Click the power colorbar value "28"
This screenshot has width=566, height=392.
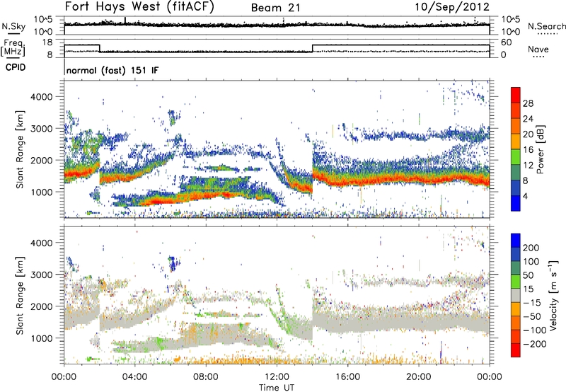pyautogui.click(x=528, y=103)
